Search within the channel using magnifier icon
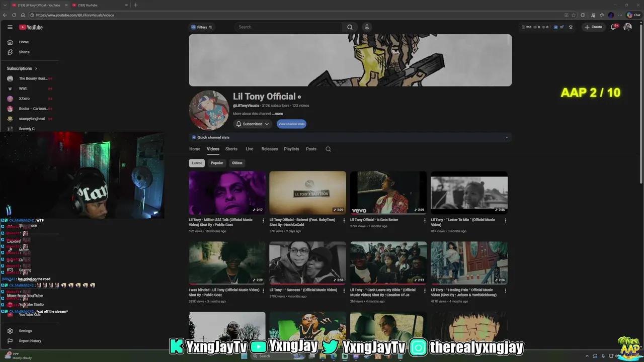The height and width of the screenshot is (362, 644). (328, 149)
